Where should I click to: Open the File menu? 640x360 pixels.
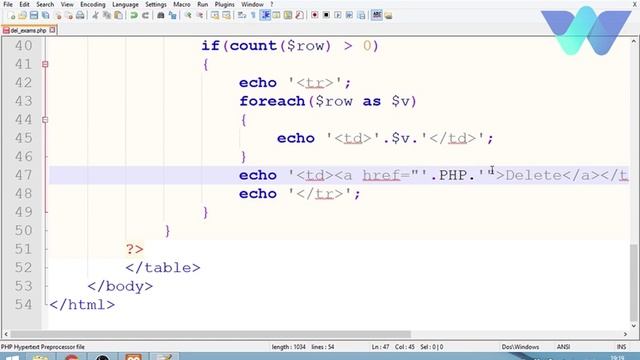(x=8, y=4)
